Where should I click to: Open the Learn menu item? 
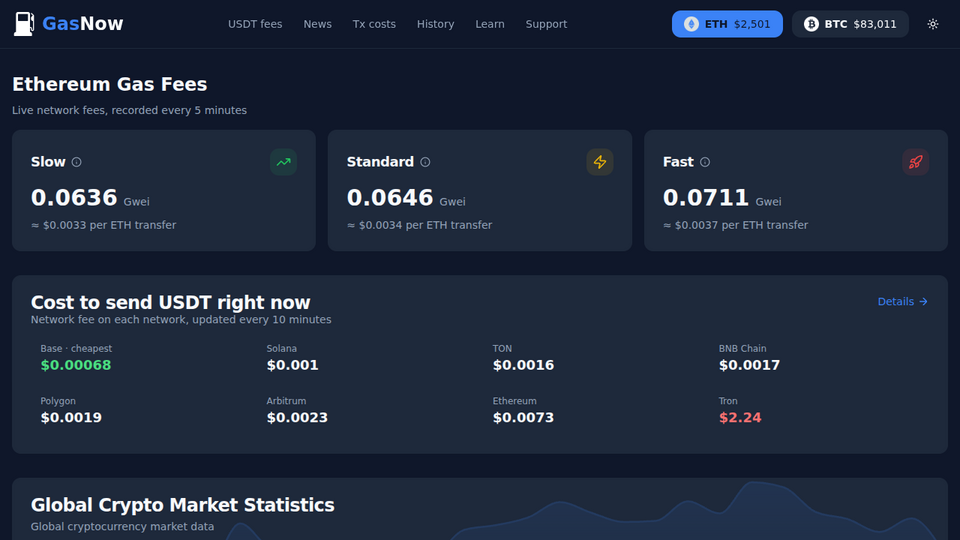(x=490, y=24)
